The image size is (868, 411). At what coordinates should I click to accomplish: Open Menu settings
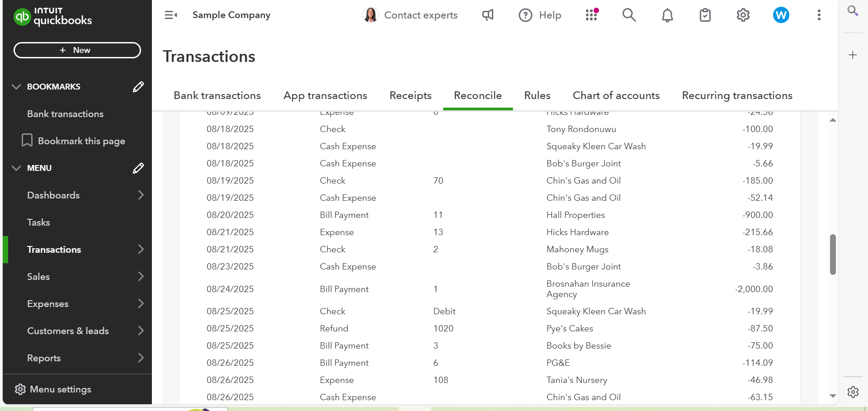coord(60,389)
